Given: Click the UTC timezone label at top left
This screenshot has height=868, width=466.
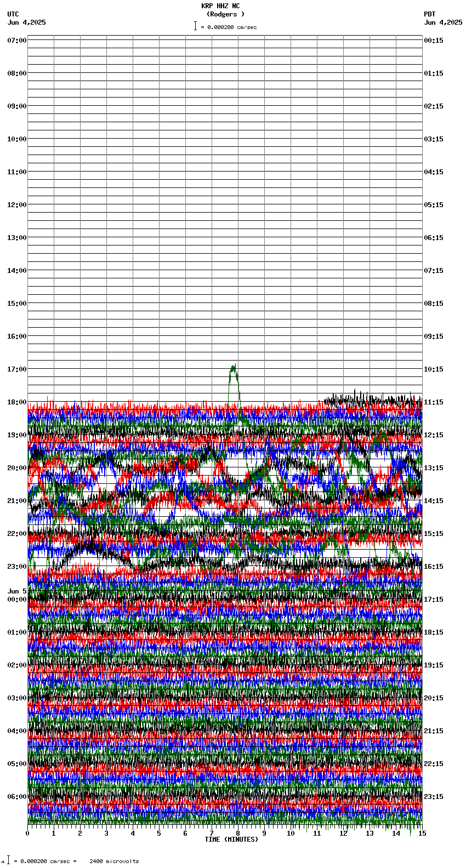Looking at the screenshot, I should coord(13,14).
